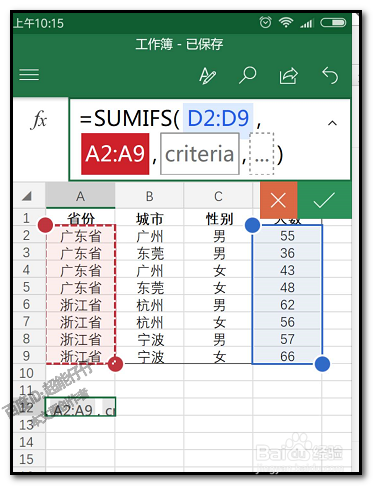The height and width of the screenshot is (486, 373).
Task: Tap the dotted extra argument placeholder
Action: tap(262, 154)
